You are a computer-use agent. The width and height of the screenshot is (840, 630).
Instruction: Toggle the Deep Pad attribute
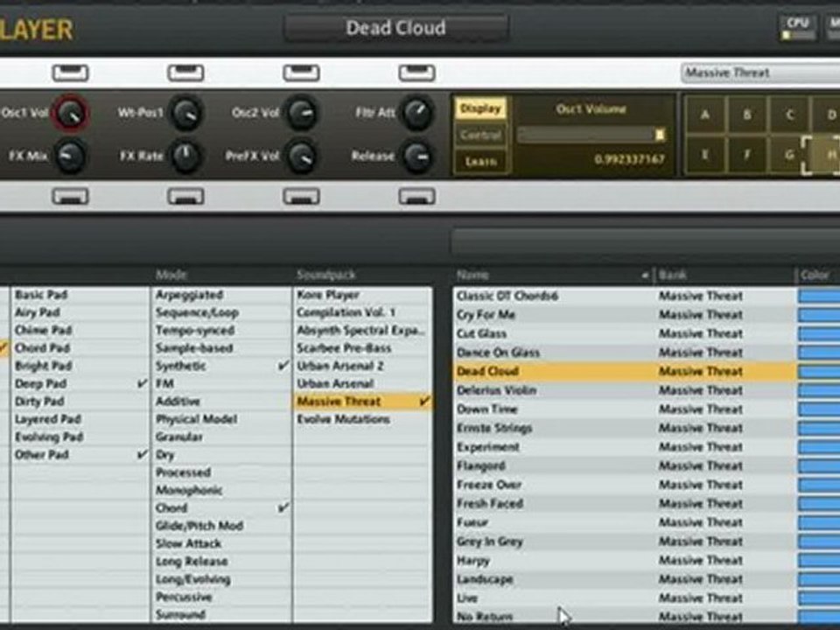point(80,383)
